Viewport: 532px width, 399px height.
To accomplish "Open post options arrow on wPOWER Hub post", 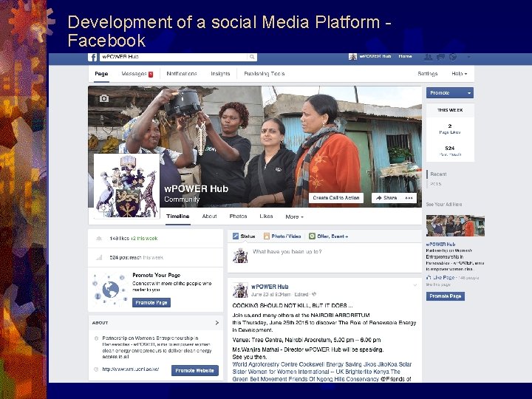I will (x=415, y=285).
